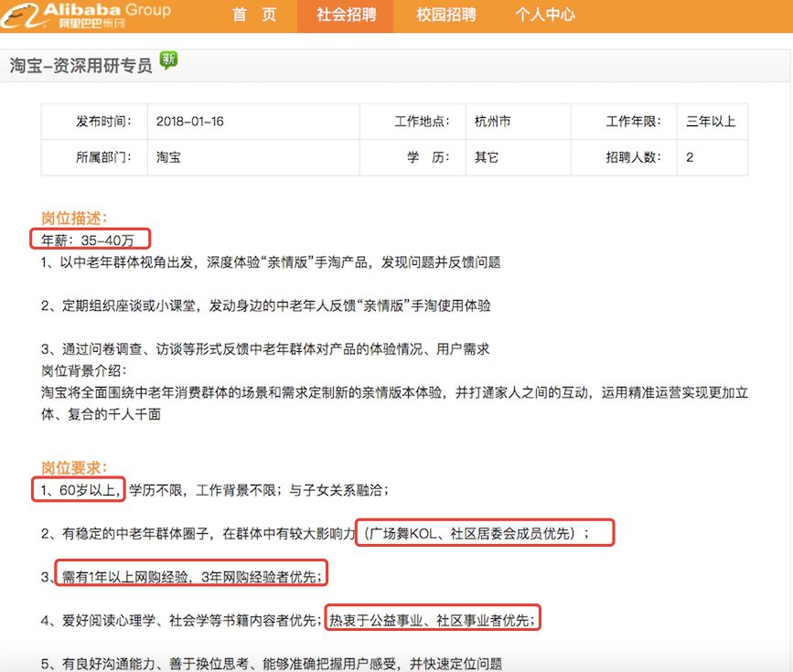The height and width of the screenshot is (672, 793).
Task: Click the 岗位描述 section heading
Action: pyautogui.click(x=74, y=218)
